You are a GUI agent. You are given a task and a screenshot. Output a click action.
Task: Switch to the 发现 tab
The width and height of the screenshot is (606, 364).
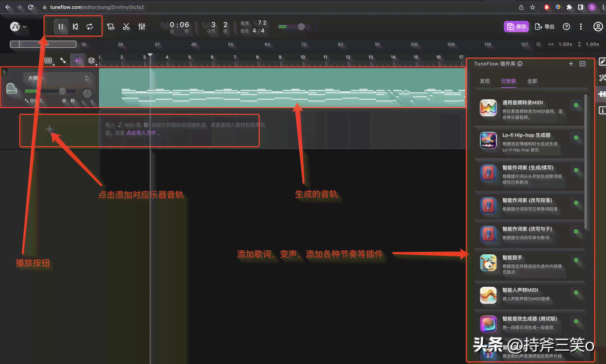pyautogui.click(x=485, y=81)
